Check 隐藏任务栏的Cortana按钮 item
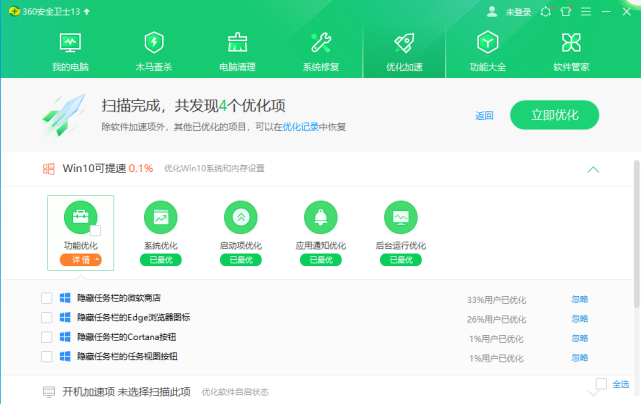 (47, 337)
